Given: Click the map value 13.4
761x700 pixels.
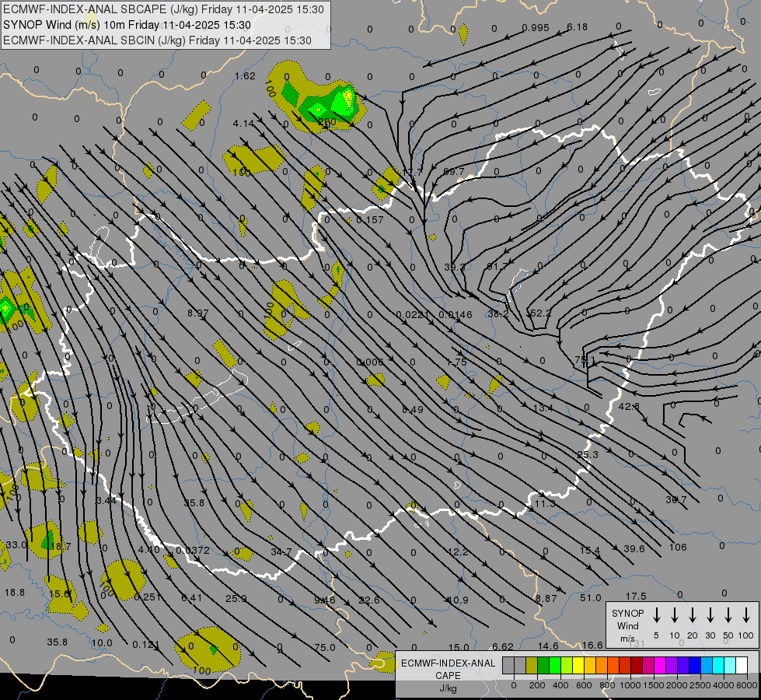Looking at the screenshot, I should 543,408.
